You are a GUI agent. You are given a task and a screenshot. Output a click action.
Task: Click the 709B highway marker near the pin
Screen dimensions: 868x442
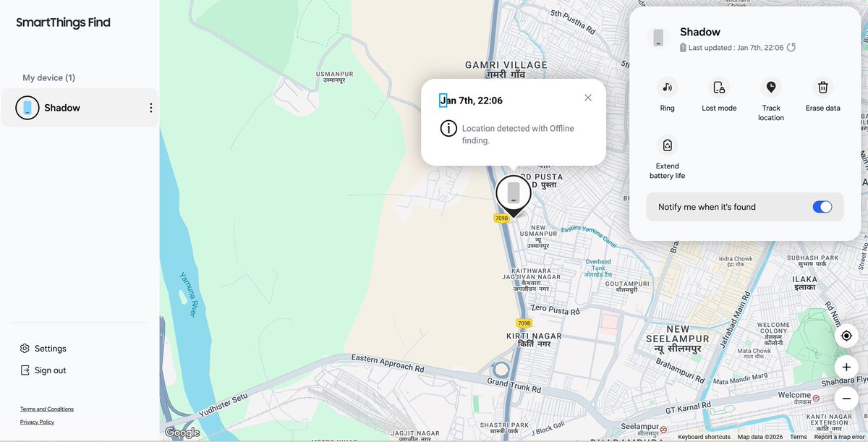[x=502, y=218]
